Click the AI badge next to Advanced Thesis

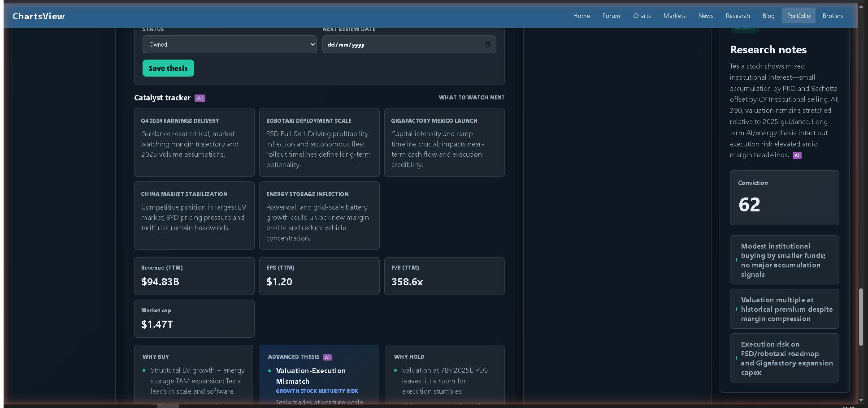coord(327,357)
